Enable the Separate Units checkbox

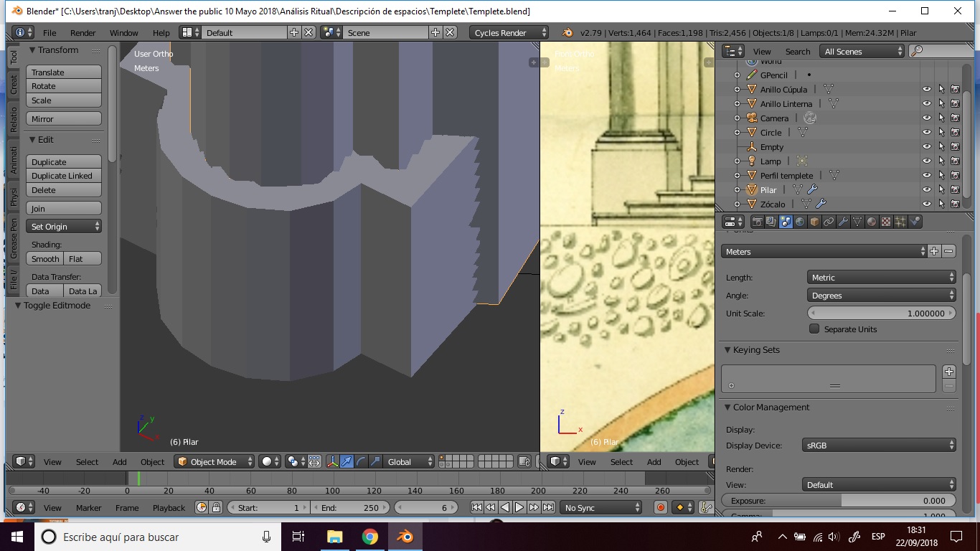pyautogui.click(x=814, y=329)
